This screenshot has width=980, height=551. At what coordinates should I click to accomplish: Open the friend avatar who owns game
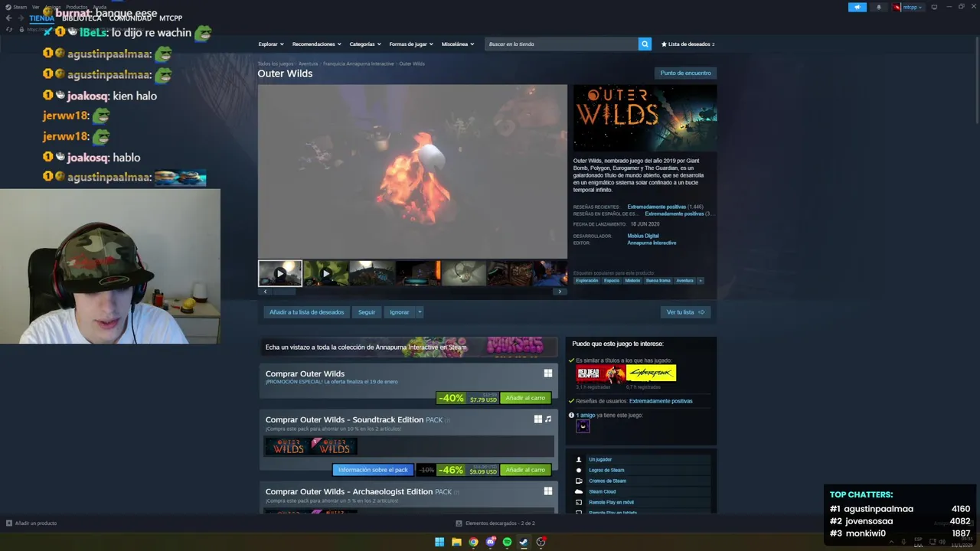583,426
